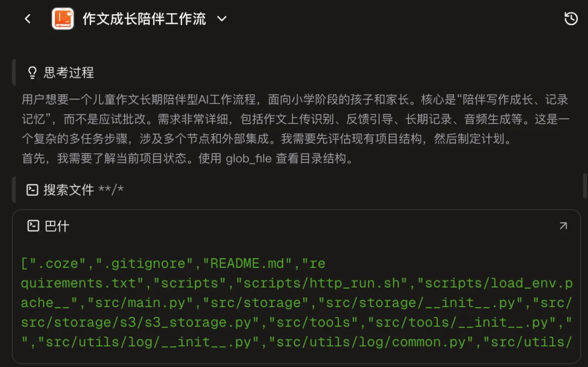This screenshot has height=367, width=588.
Task: Click "scripts/http_run.sh" in the output
Action: pos(325,283)
